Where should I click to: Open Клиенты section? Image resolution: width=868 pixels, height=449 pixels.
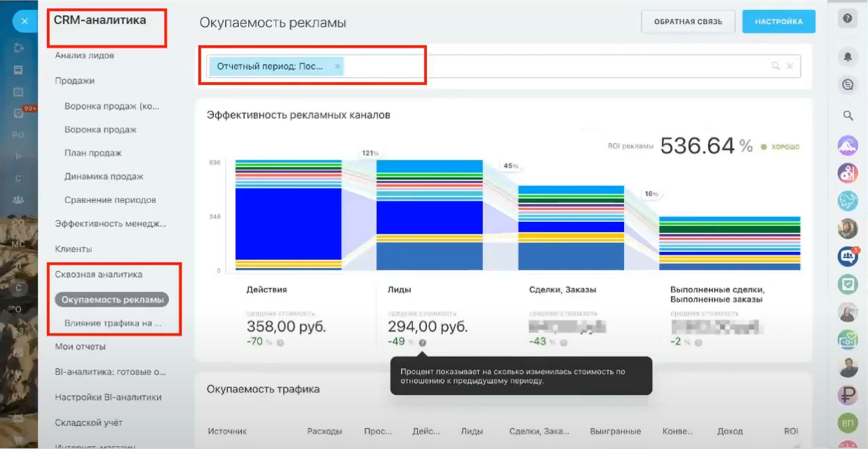click(x=74, y=249)
